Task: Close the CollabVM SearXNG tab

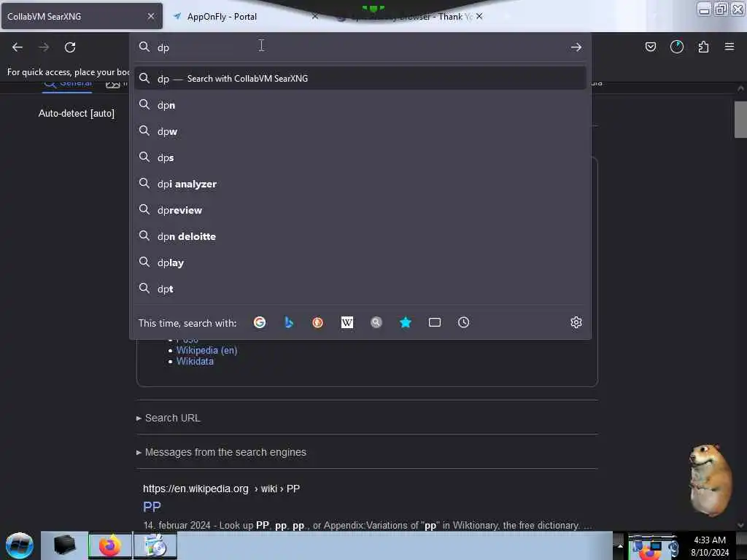Action: coord(151,16)
